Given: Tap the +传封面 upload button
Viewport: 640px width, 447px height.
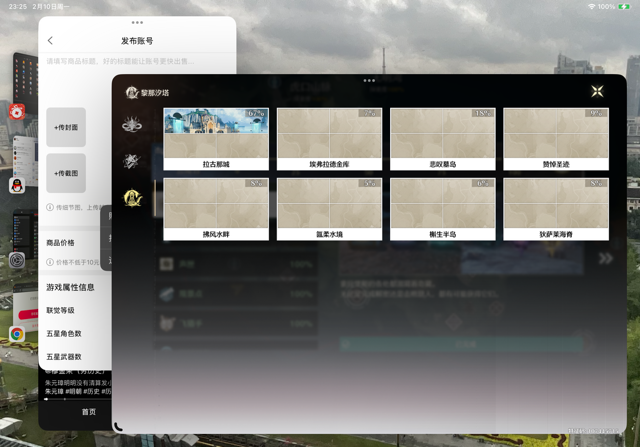Looking at the screenshot, I should [66, 127].
